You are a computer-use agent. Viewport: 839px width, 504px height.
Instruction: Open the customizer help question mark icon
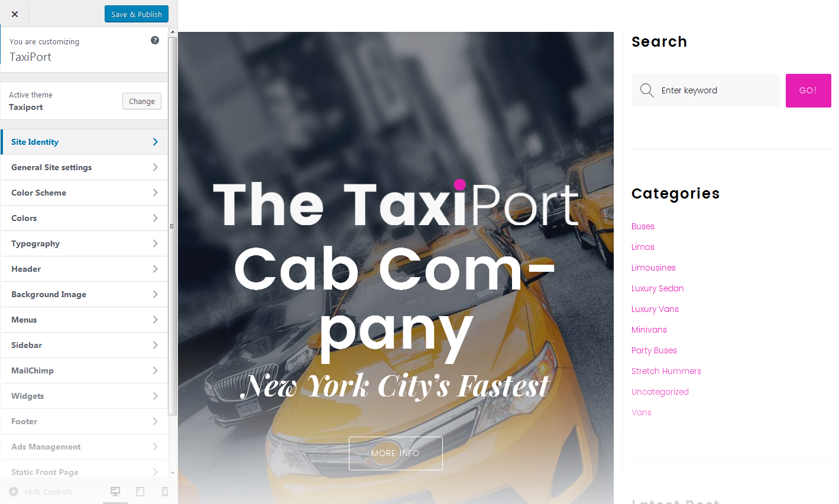click(155, 40)
